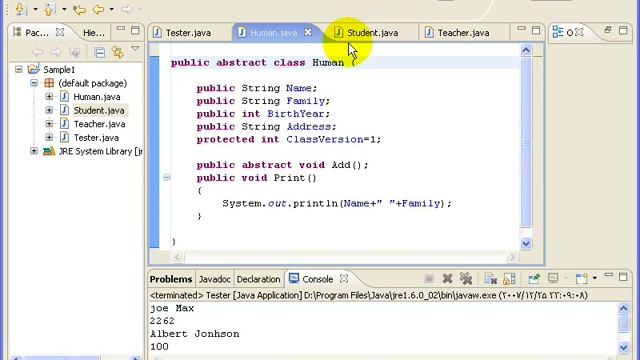640x360 pixels.
Task: Remove All Terminated Launches
Action: coord(466,279)
